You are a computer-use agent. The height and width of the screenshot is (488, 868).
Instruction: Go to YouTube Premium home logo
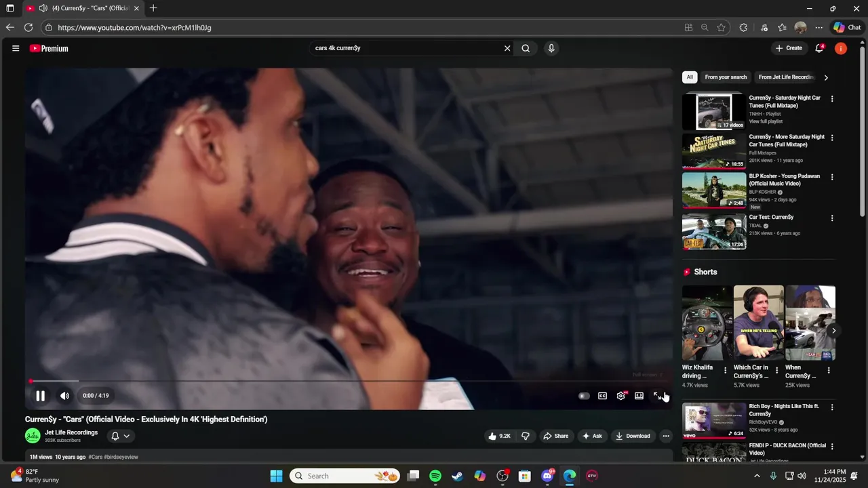click(x=49, y=48)
